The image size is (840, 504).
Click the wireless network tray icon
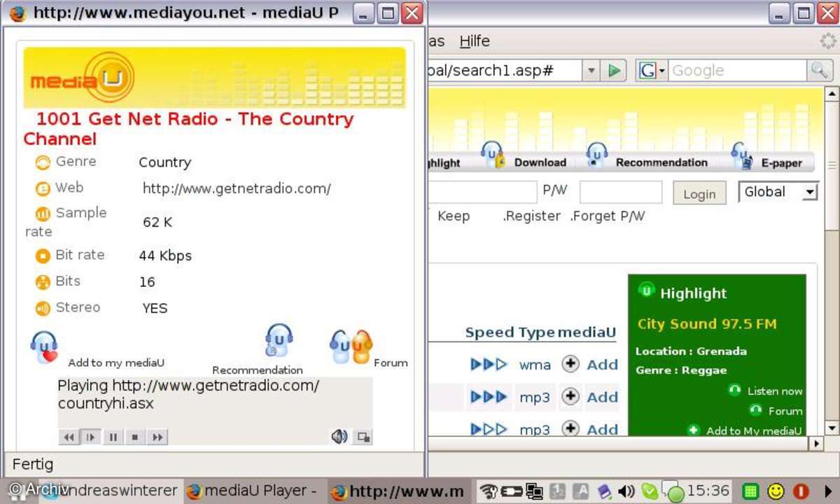pos(489,491)
